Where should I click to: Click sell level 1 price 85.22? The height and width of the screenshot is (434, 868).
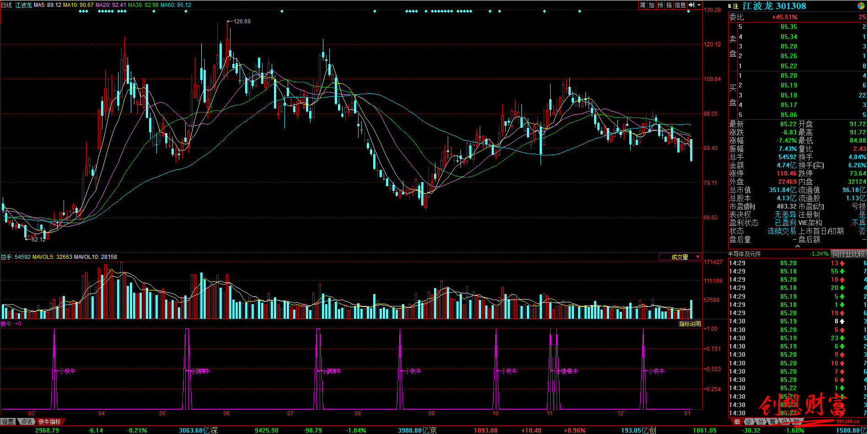789,66
